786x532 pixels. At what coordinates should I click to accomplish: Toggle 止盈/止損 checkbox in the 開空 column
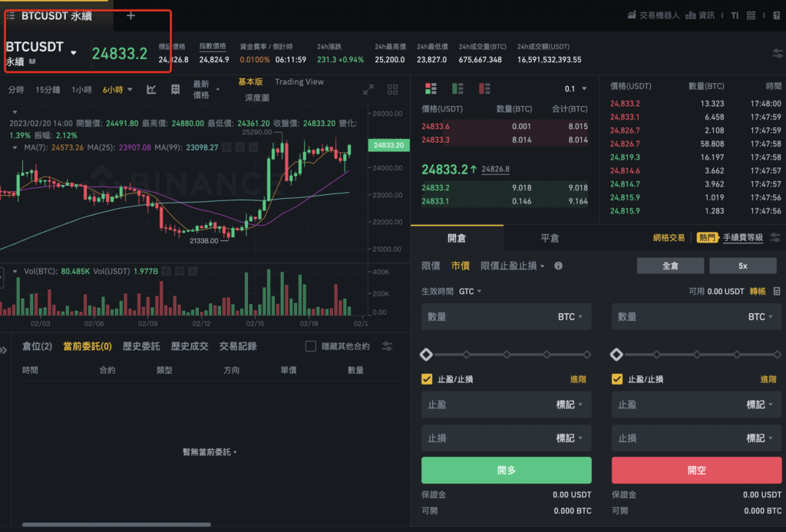tap(617, 379)
